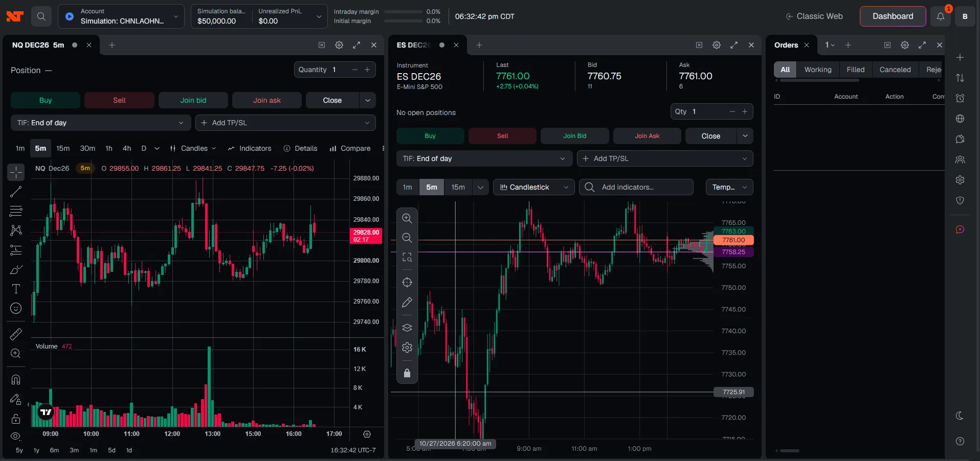Select the pencil draw tool in ES chart
The width and height of the screenshot is (980, 461).
click(407, 303)
